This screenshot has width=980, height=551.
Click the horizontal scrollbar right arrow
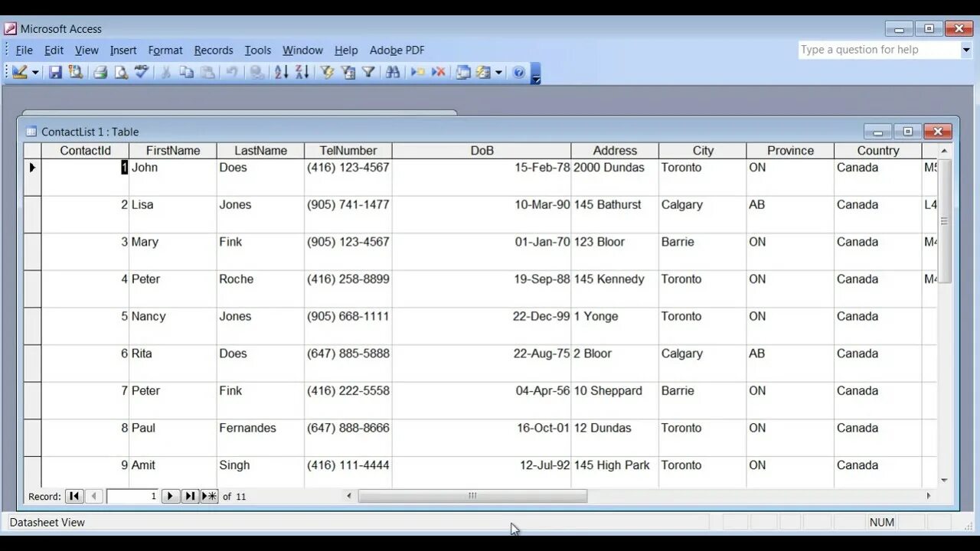(x=929, y=496)
